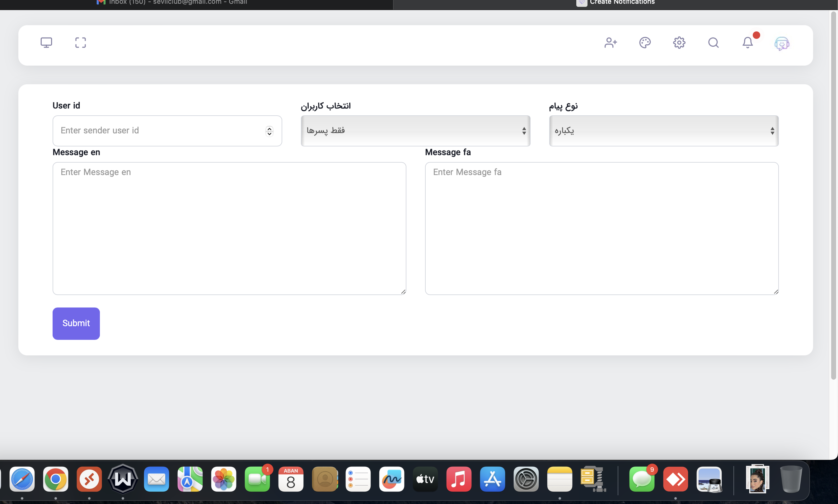This screenshot has width=838, height=504.
Task: Click into the Message en textarea
Action: (x=229, y=228)
